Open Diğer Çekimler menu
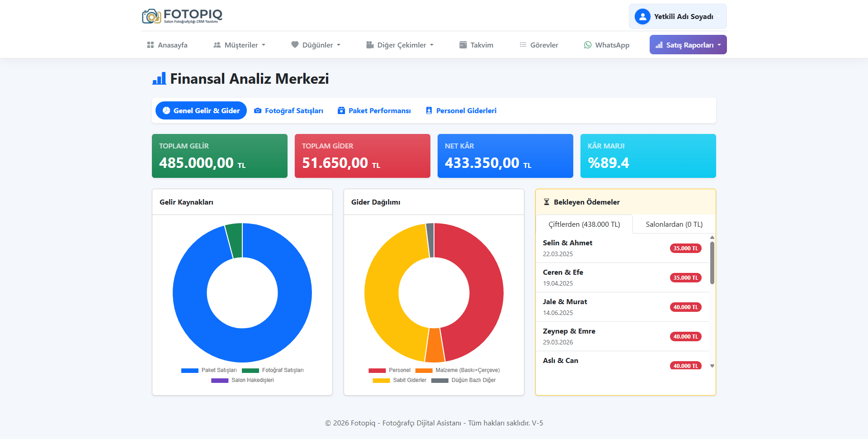Image resolution: width=868 pixels, height=439 pixels. [x=400, y=45]
